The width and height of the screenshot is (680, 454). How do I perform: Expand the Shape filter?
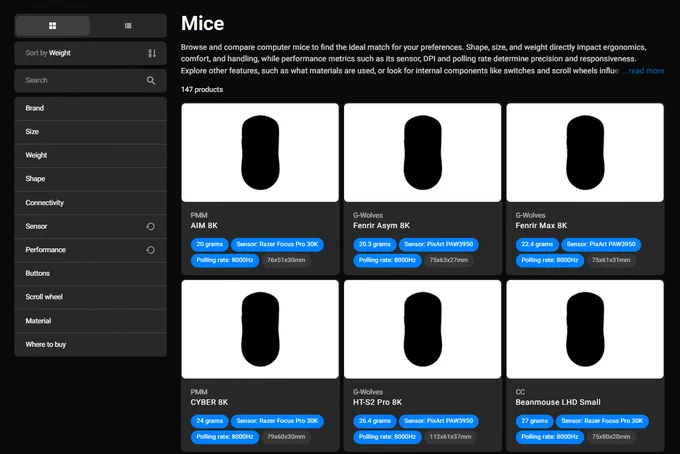click(x=90, y=179)
